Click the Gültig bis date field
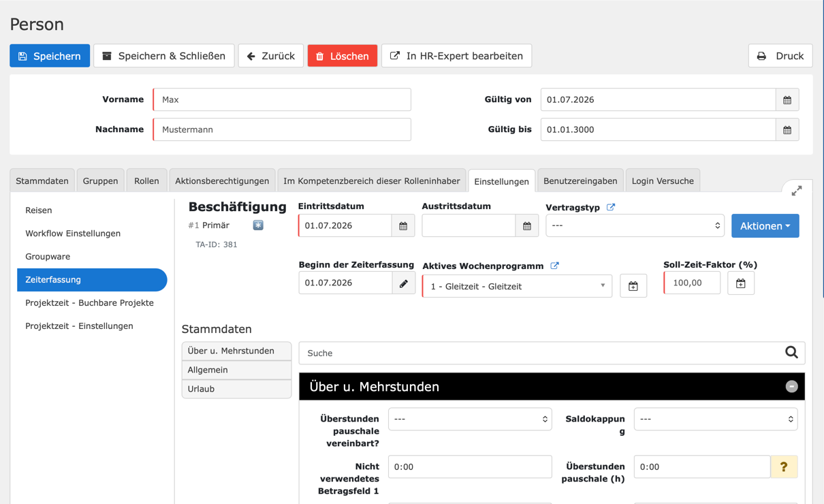The image size is (824, 504). click(x=658, y=129)
